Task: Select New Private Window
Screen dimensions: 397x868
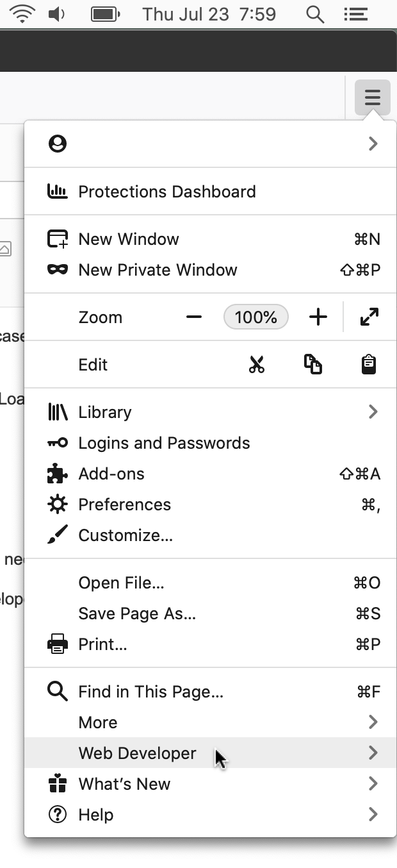Action: 158,270
